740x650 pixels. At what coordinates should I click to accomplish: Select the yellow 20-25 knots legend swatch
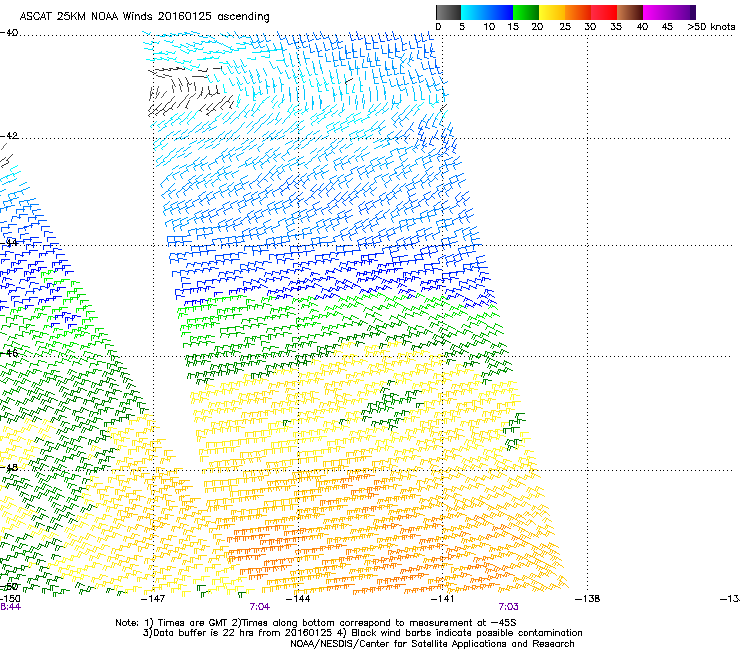[552, 12]
